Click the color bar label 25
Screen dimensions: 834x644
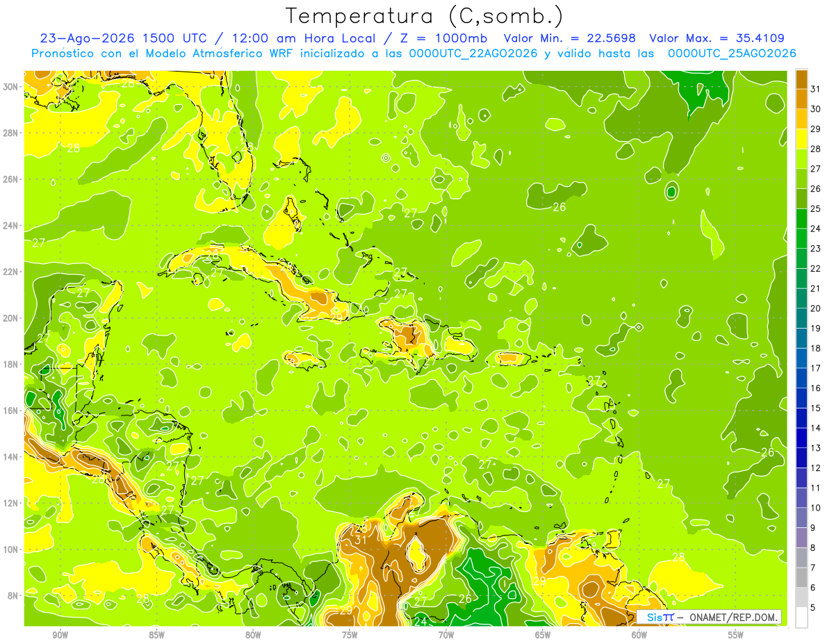pos(815,208)
